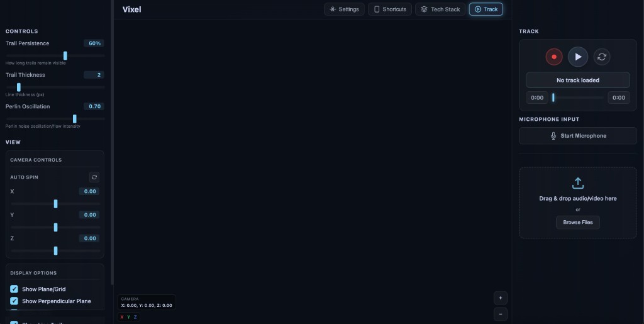Click the elapsed time 0:00 field
Screen dimensions: 644x324
coord(537,98)
